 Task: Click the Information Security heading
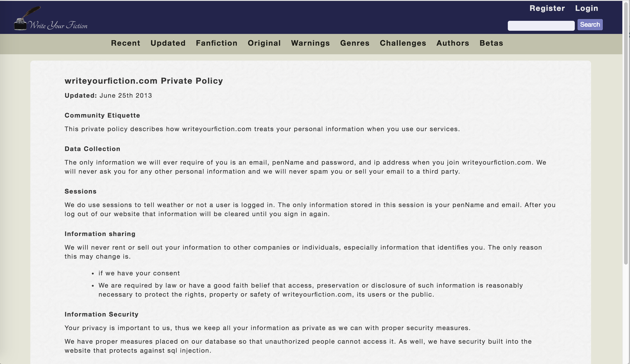(x=101, y=314)
